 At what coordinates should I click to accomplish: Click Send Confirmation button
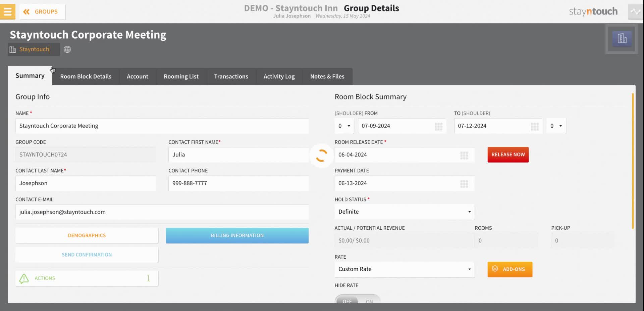pos(87,255)
